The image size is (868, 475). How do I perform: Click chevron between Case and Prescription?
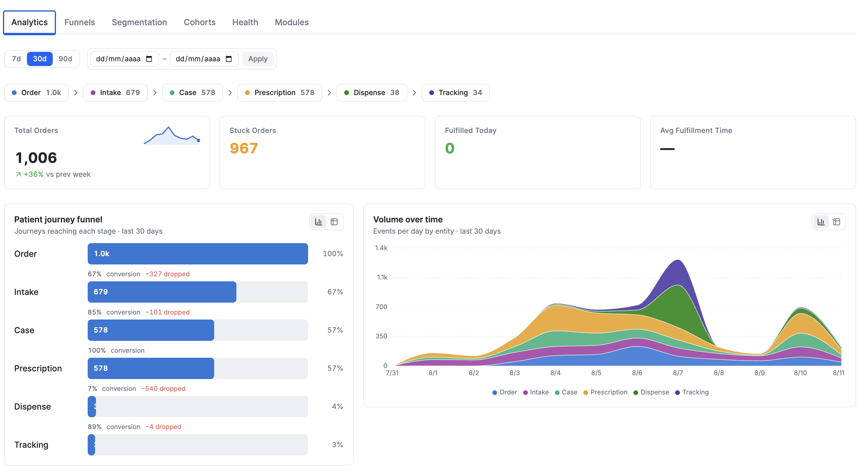230,93
